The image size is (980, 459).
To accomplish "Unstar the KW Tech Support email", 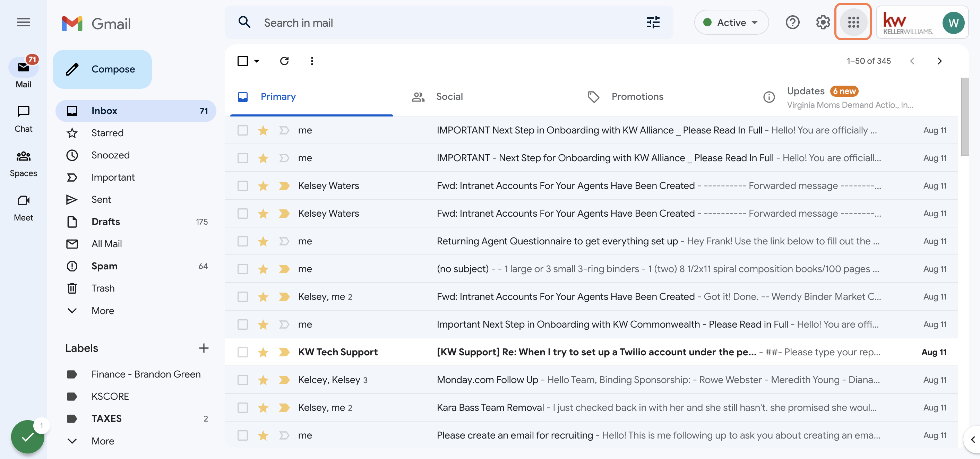I will coord(263,352).
